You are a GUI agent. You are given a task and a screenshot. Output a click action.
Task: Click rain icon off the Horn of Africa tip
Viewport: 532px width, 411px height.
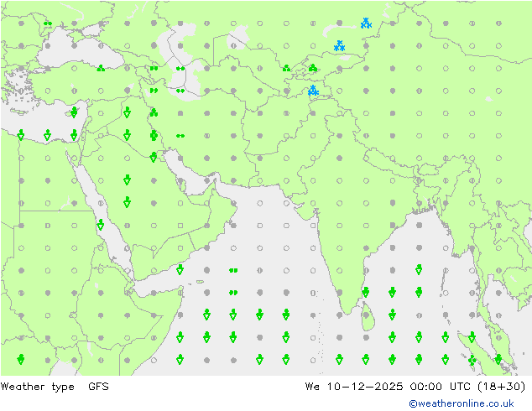coord(180,270)
